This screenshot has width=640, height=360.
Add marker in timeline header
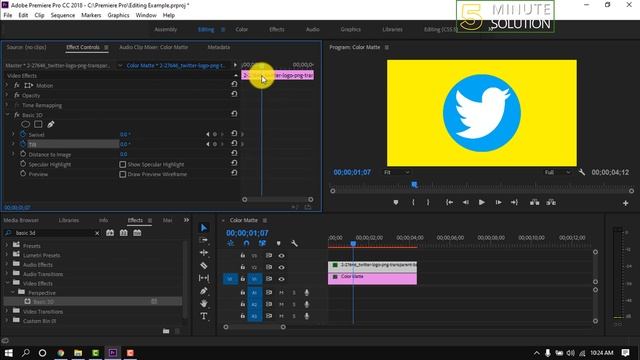coord(278,244)
